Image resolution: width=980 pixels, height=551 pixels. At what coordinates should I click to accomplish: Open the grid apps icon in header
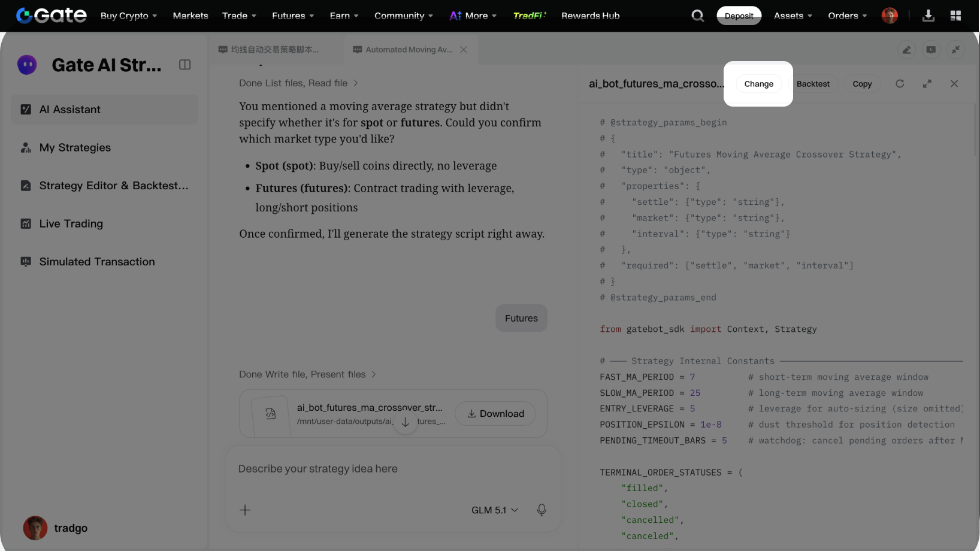[x=955, y=16]
